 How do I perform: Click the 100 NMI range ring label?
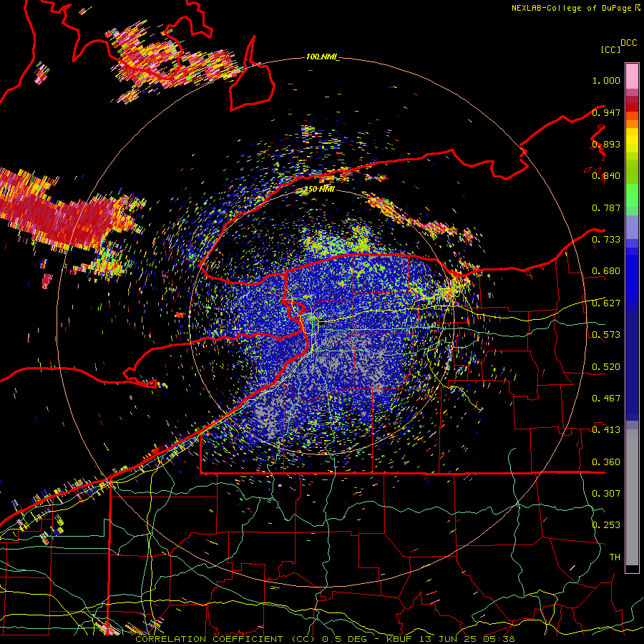(x=322, y=57)
